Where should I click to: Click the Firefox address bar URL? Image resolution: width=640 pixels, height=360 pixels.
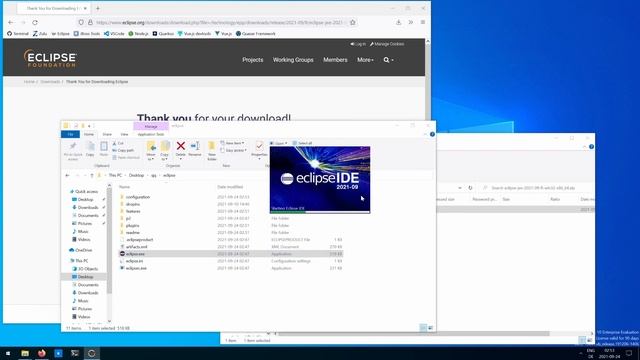click(220, 22)
